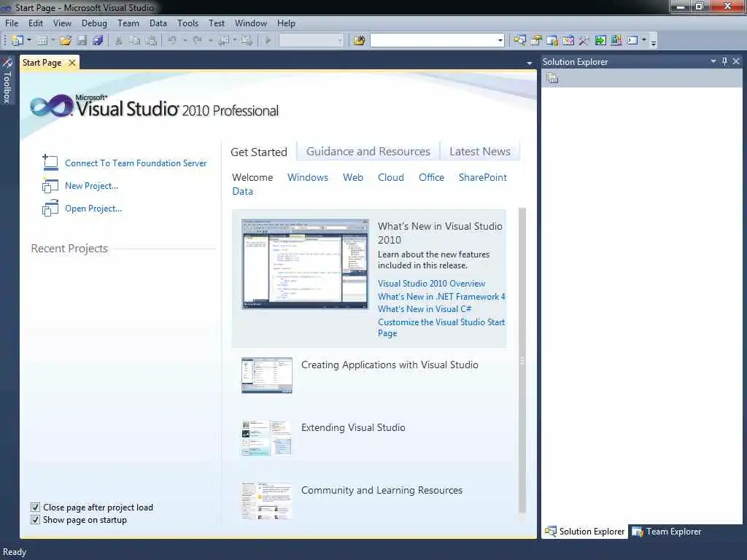Click the Start Page vertical scrollbar

522,360
